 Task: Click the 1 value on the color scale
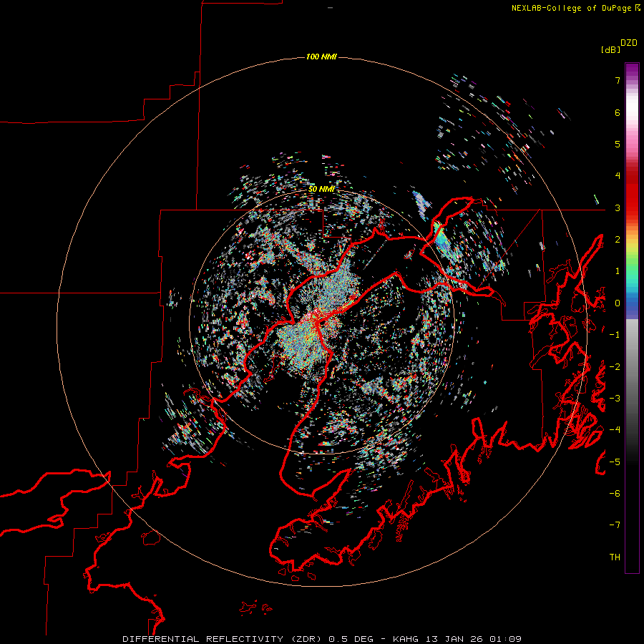(x=618, y=271)
